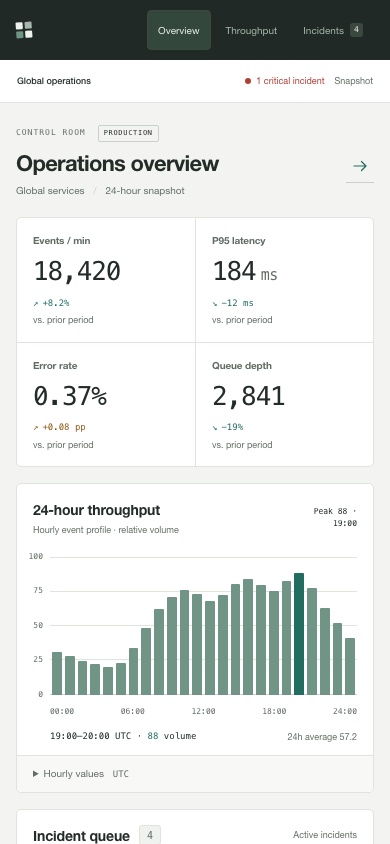Click the green arrow next to Operations overview

[x=360, y=166]
